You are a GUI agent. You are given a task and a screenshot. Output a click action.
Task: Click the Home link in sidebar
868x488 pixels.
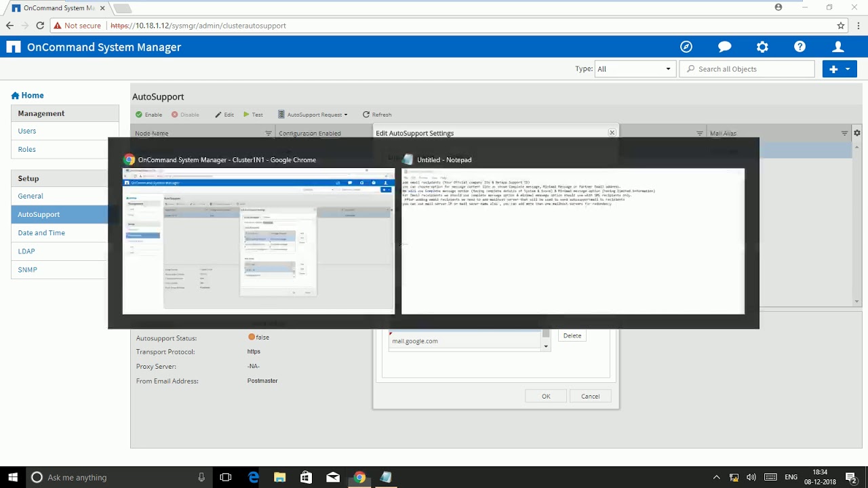[32, 96]
